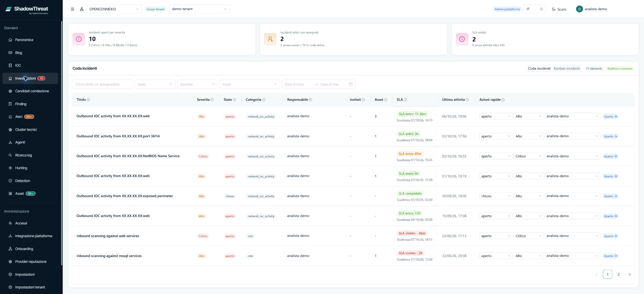Toggle Scuro dark mode
Image resolution: width=644 pixels, height=294 pixels.
[x=559, y=9]
